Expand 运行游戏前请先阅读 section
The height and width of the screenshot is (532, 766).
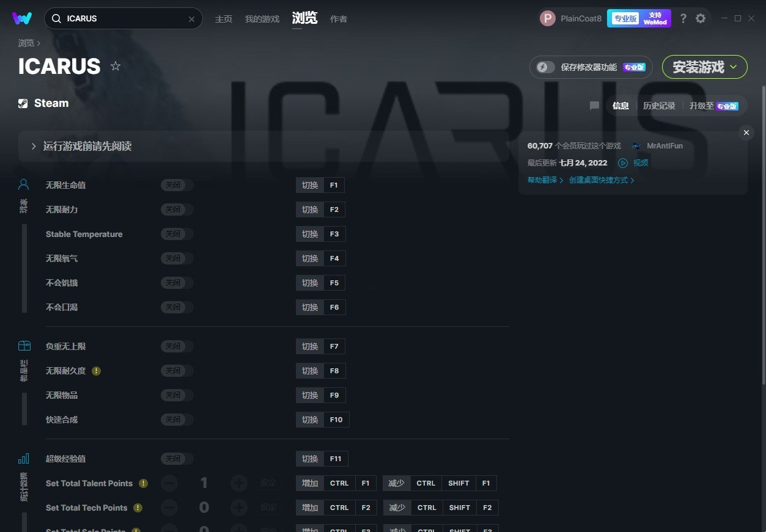click(263, 147)
